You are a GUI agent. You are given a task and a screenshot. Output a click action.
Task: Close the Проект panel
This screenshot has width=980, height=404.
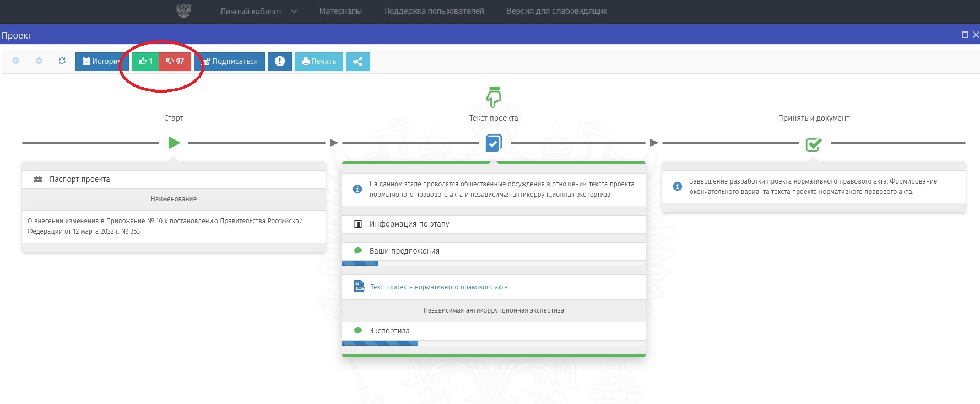click(976, 35)
